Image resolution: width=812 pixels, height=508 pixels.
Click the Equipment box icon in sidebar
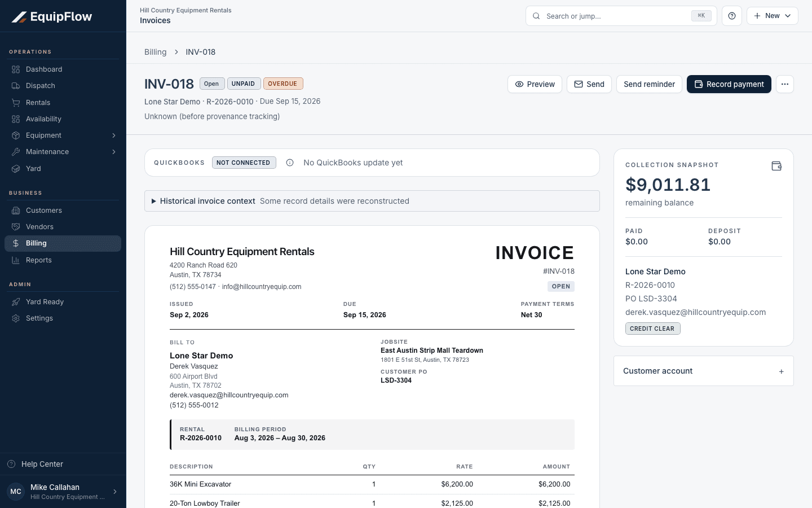point(16,135)
